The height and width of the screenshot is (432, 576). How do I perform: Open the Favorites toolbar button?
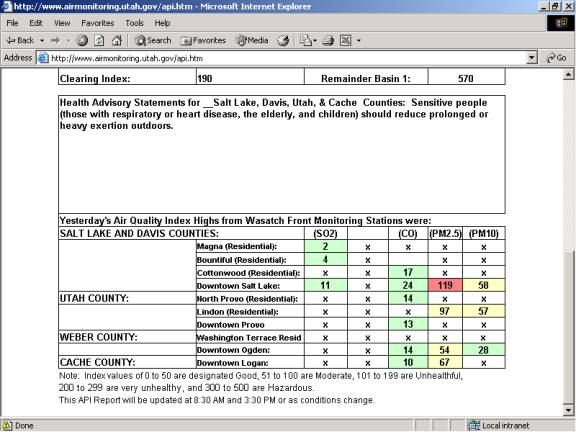203,40
